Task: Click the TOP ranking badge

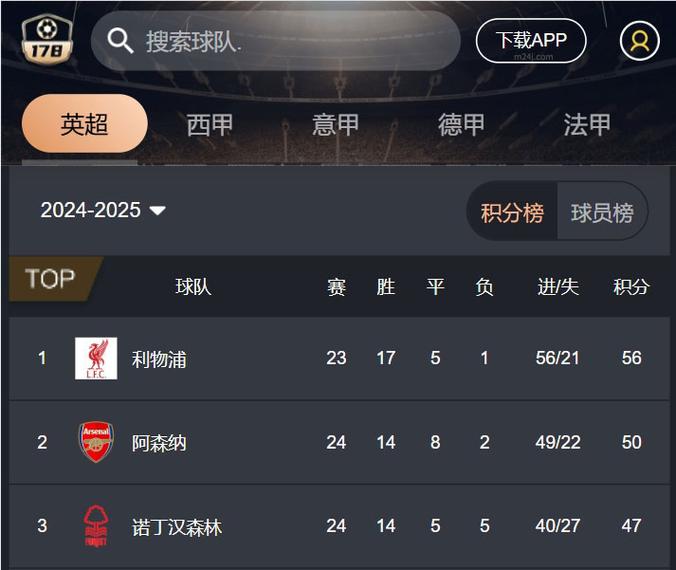Action: click(x=52, y=279)
